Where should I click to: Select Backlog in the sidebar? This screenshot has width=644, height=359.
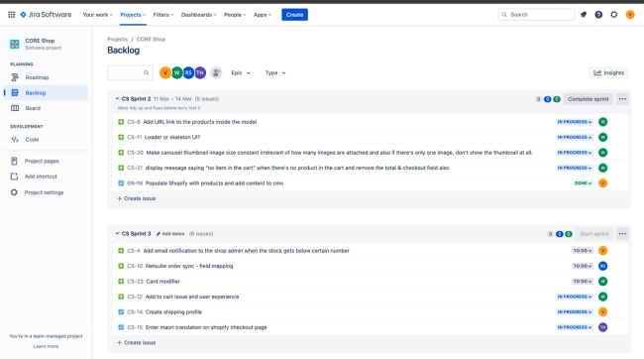[46, 93]
